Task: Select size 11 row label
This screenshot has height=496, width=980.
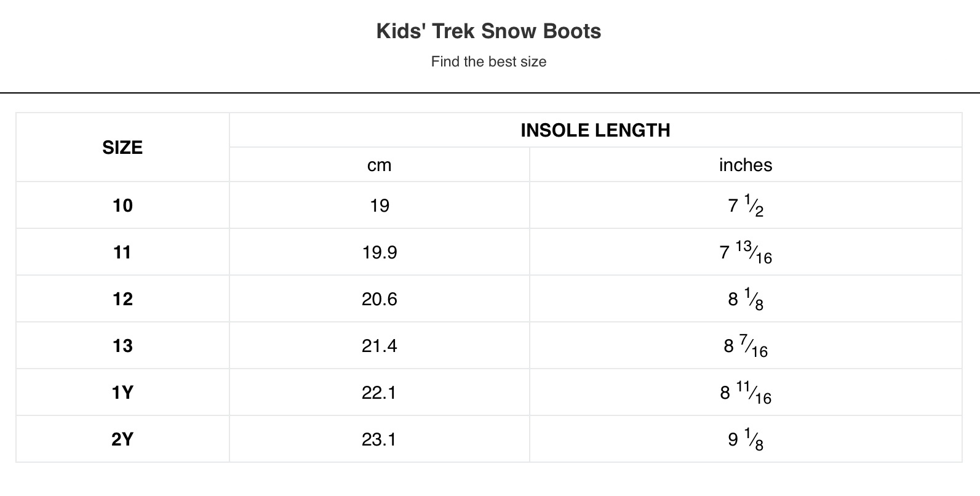Action: [x=122, y=252]
